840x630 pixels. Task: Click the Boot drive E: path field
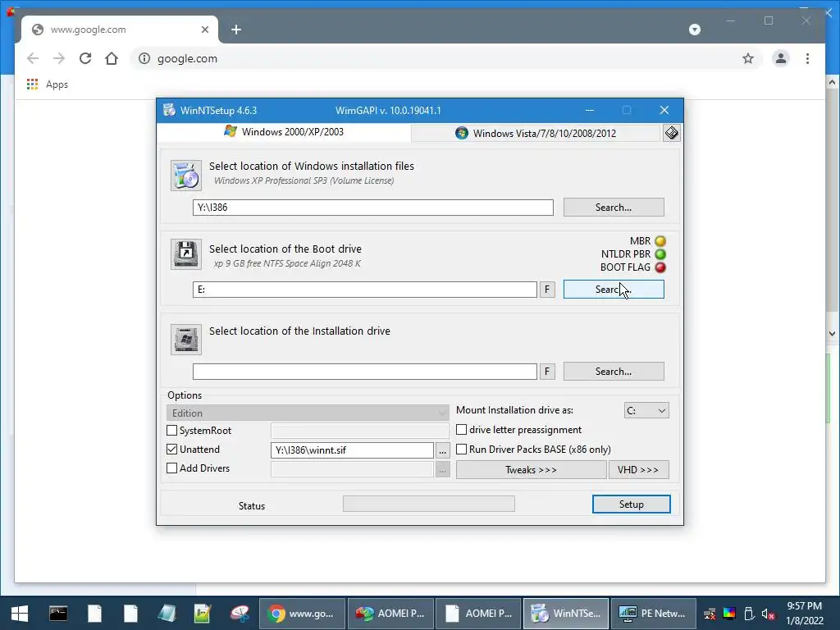pyautogui.click(x=365, y=290)
